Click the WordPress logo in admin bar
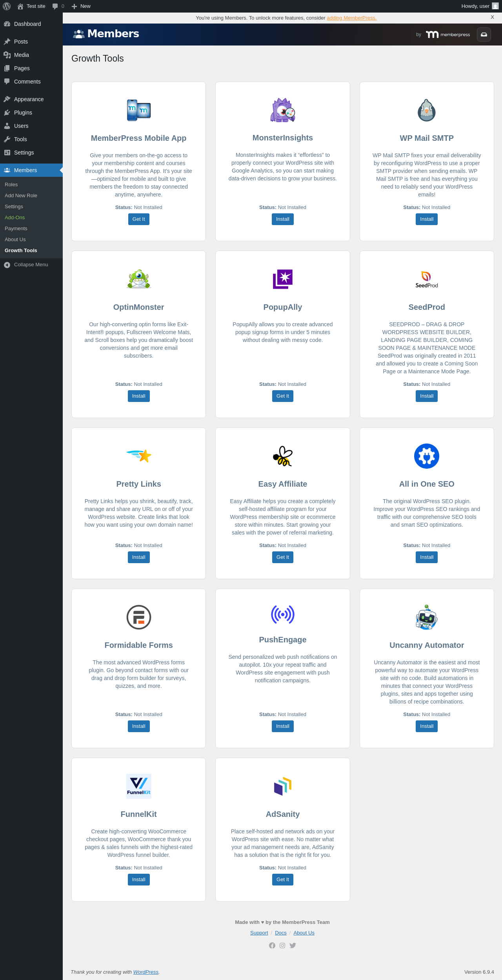The image size is (502, 980). (7, 6)
